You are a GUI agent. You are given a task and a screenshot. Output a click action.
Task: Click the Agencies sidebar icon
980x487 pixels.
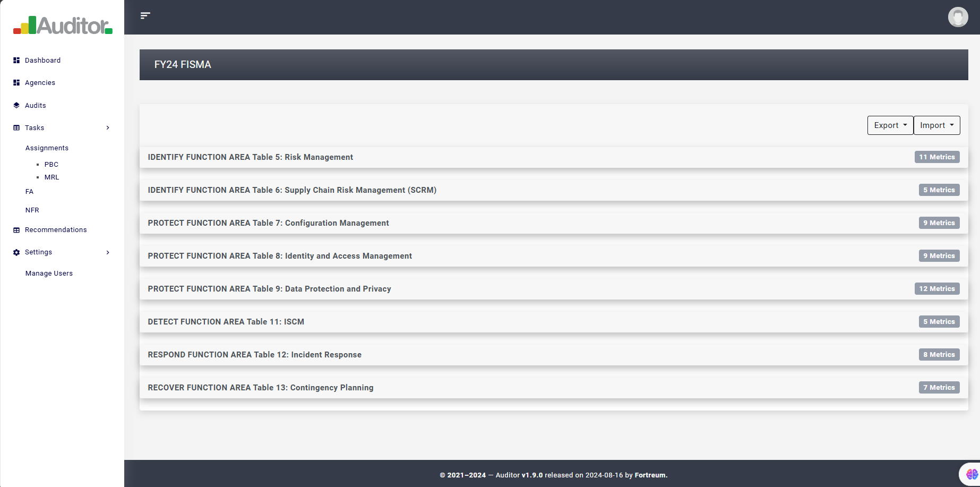point(16,83)
